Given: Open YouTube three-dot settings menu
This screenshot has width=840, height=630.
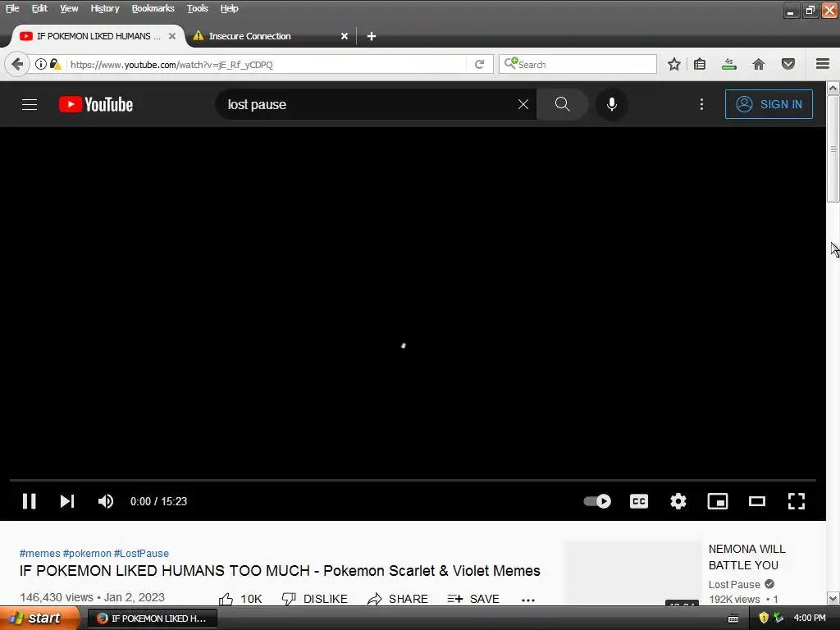Looking at the screenshot, I should click(702, 104).
